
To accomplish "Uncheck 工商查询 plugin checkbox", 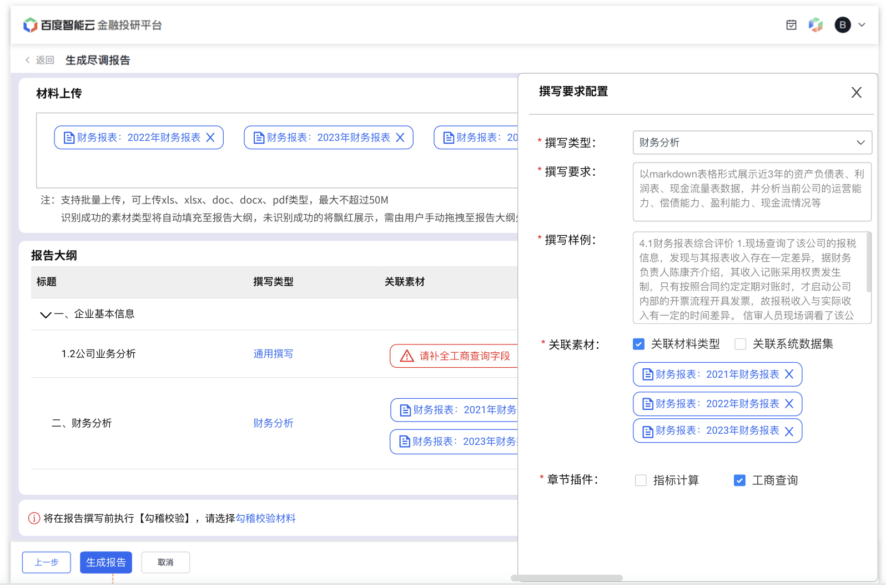I will pyautogui.click(x=740, y=480).
